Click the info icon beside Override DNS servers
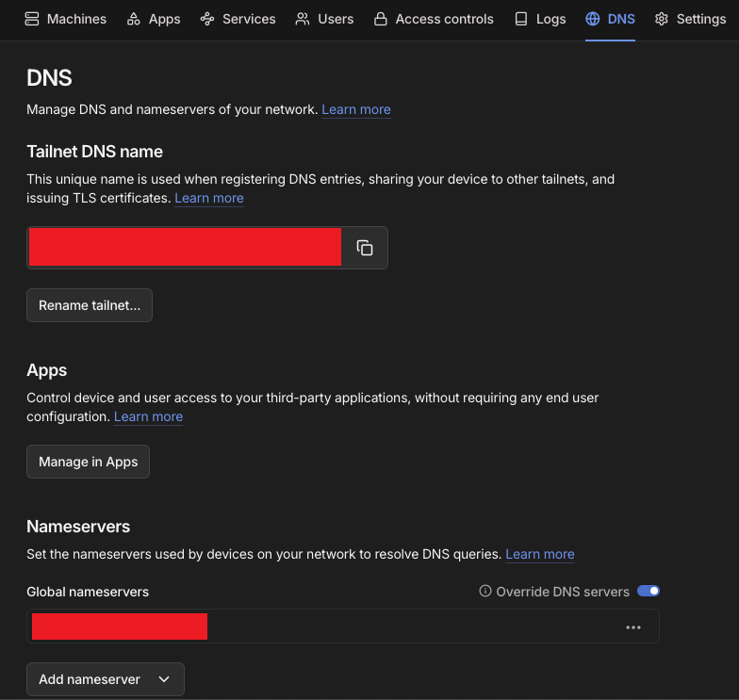 click(485, 592)
